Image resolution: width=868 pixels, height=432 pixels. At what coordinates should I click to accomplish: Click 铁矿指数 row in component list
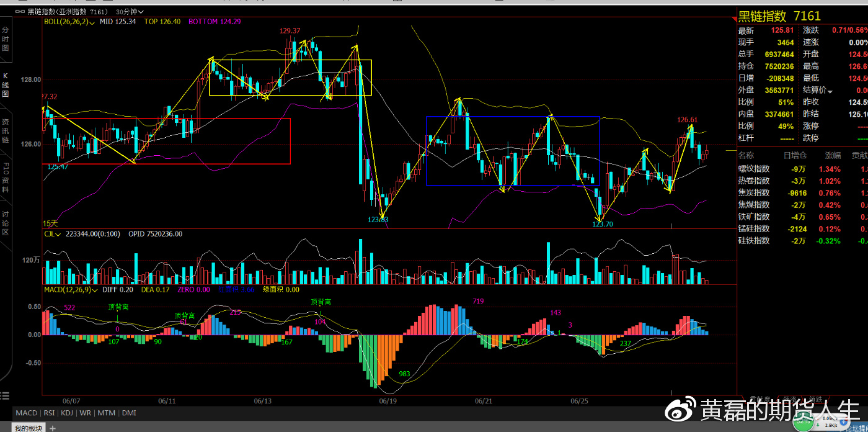802,217
